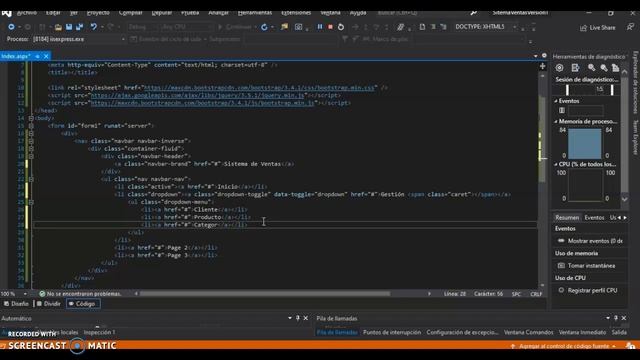Collapse the CPU graph section

tap(556, 164)
